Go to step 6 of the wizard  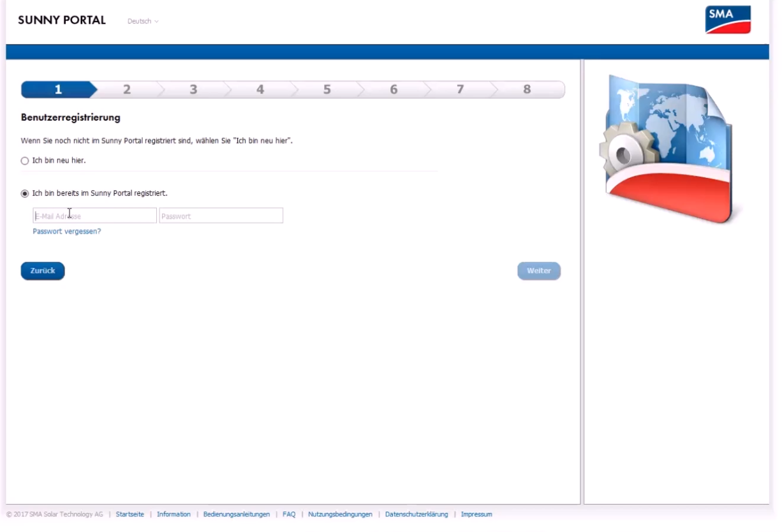[394, 90]
